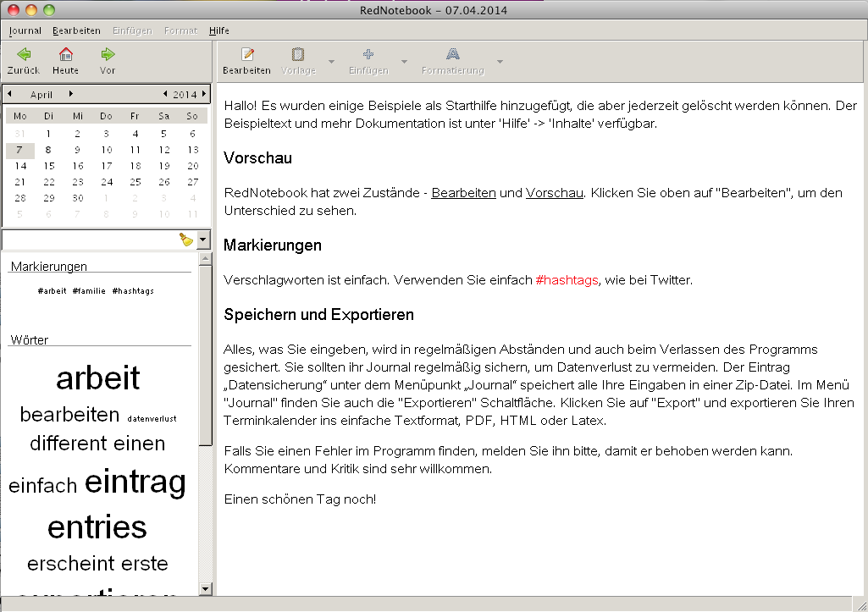Click the word 'bearbeiten' in word cloud

point(69,415)
